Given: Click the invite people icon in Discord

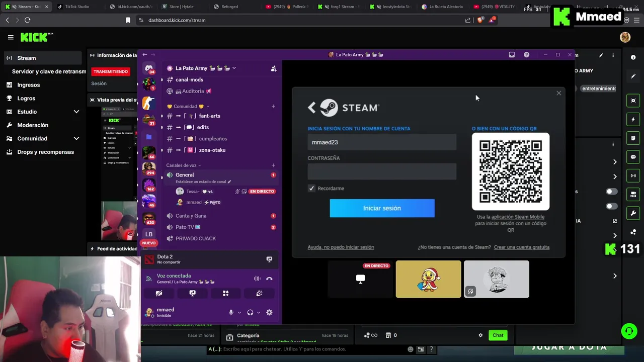Looking at the screenshot, I should [x=274, y=68].
